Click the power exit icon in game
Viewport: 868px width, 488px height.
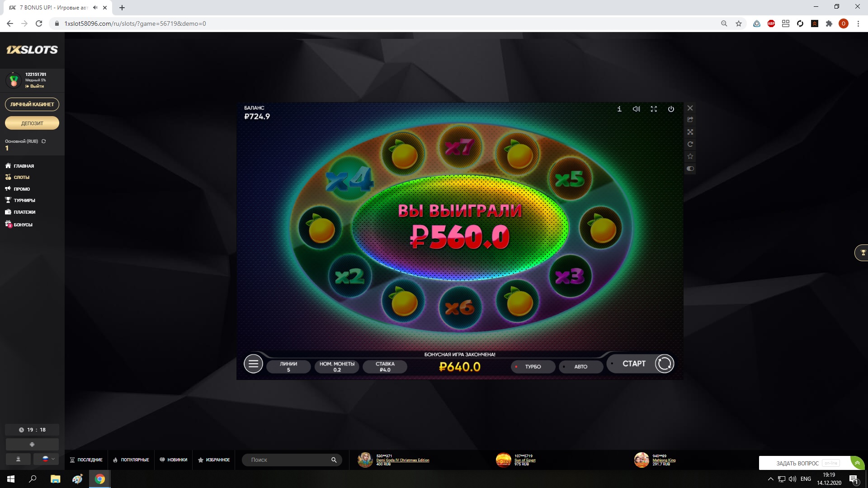tap(671, 109)
